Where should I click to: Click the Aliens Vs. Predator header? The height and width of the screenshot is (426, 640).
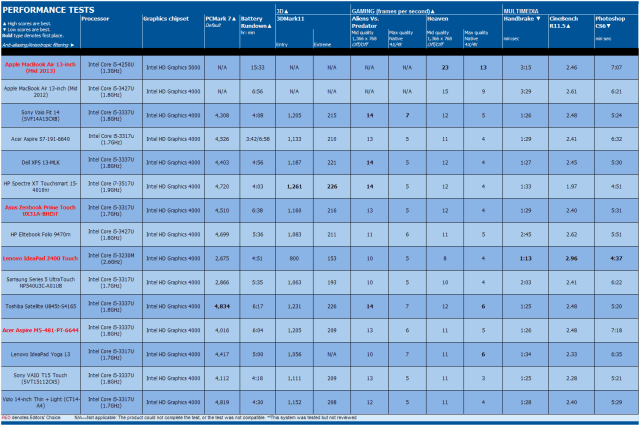(365, 22)
